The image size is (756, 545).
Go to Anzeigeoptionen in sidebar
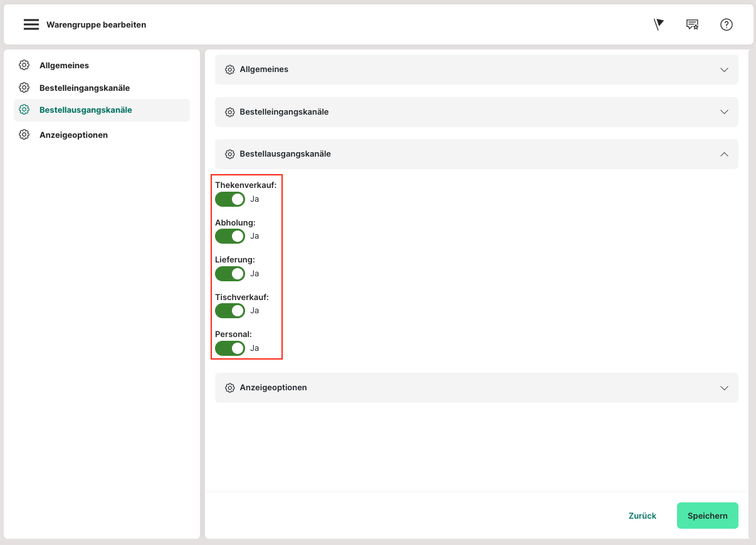[73, 135]
